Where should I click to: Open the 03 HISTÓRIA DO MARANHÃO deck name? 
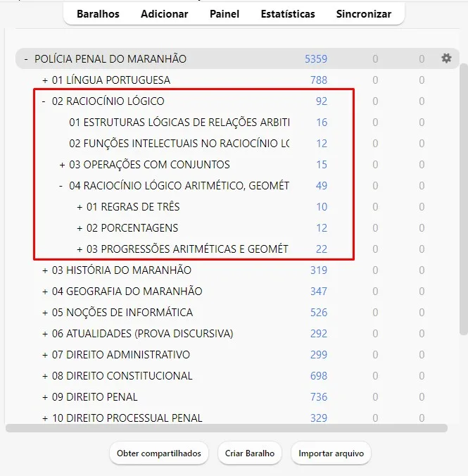tap(122, 270)
